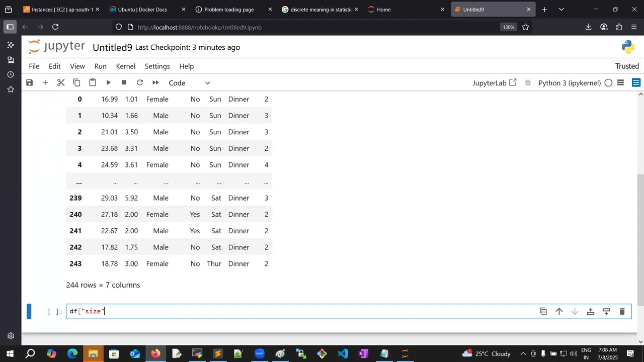Open Windows Start menu

point(10,353)
